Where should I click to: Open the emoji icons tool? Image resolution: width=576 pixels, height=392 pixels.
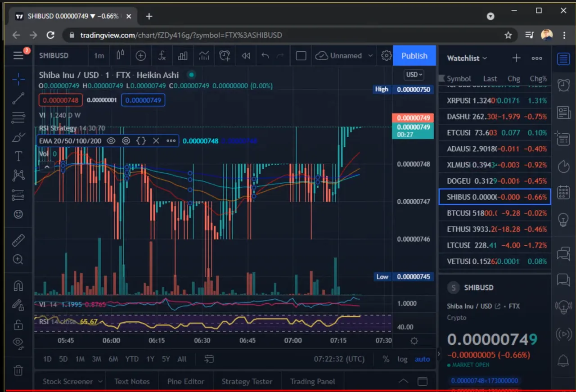[x=18, y=215]
